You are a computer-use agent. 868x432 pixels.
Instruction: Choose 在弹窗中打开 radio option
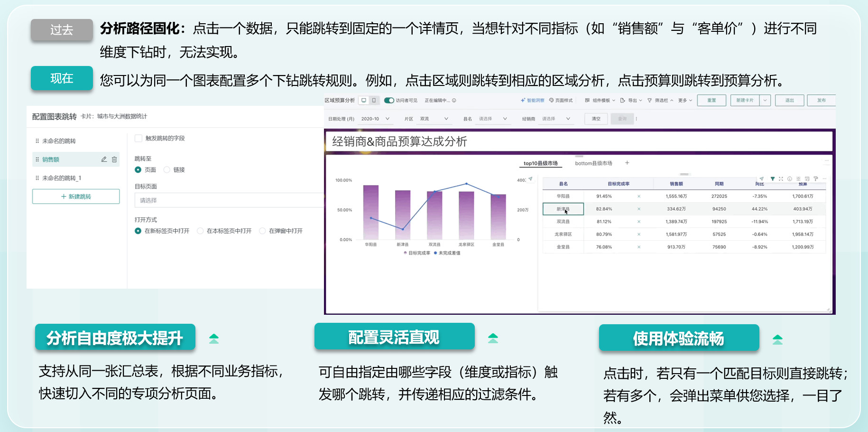point(262,231)
